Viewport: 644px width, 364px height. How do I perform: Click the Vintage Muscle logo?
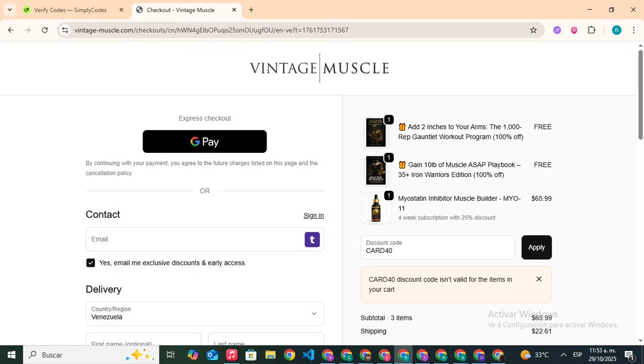click(319, 68)
